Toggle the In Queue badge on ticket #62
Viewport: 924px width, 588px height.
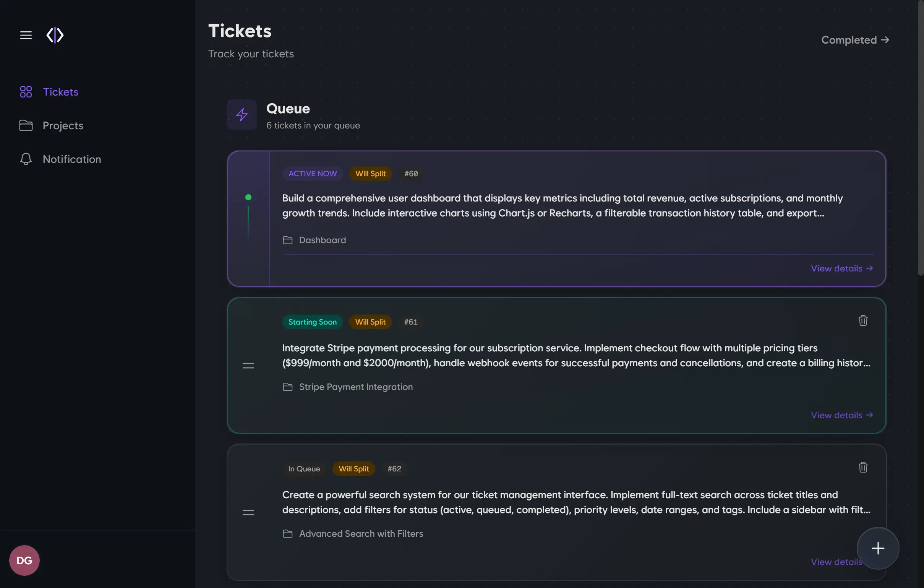[303, 469]
